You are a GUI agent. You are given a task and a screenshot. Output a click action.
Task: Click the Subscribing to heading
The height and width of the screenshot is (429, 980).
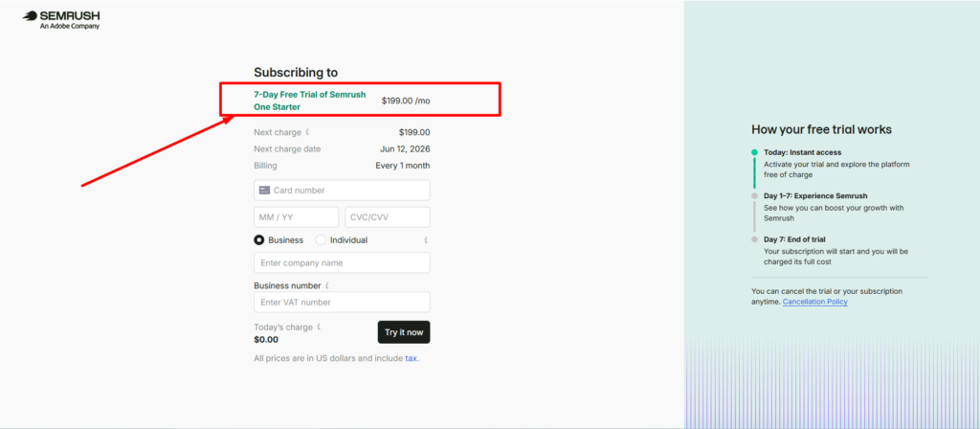[x=296, y=73]
